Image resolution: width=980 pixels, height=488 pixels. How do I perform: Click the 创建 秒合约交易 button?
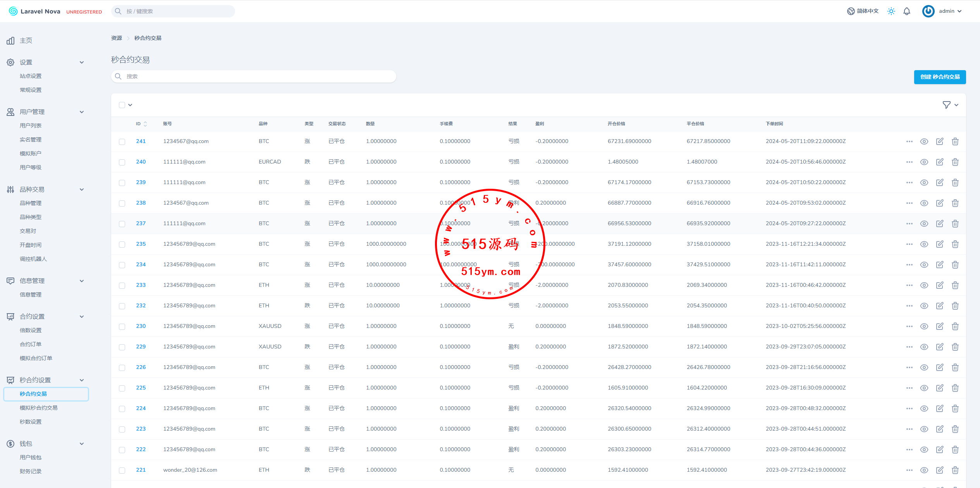pyautogui.click(x=939, y=77)
